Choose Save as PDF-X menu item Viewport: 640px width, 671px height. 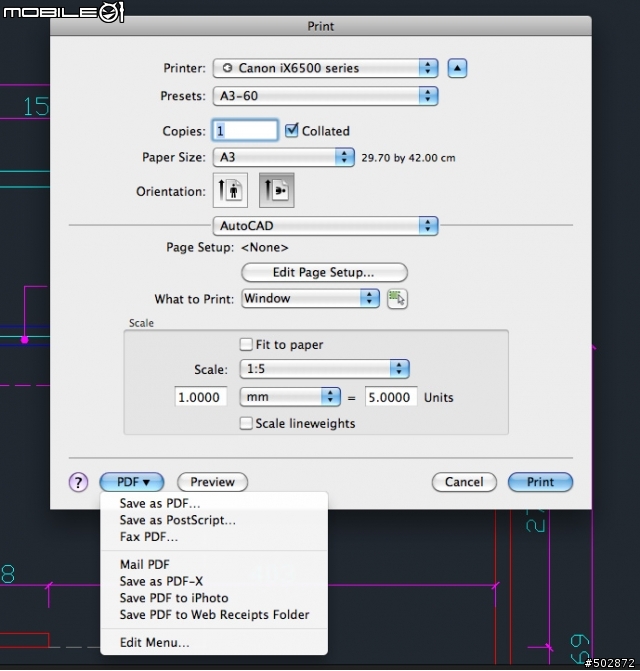coord(214,581)
